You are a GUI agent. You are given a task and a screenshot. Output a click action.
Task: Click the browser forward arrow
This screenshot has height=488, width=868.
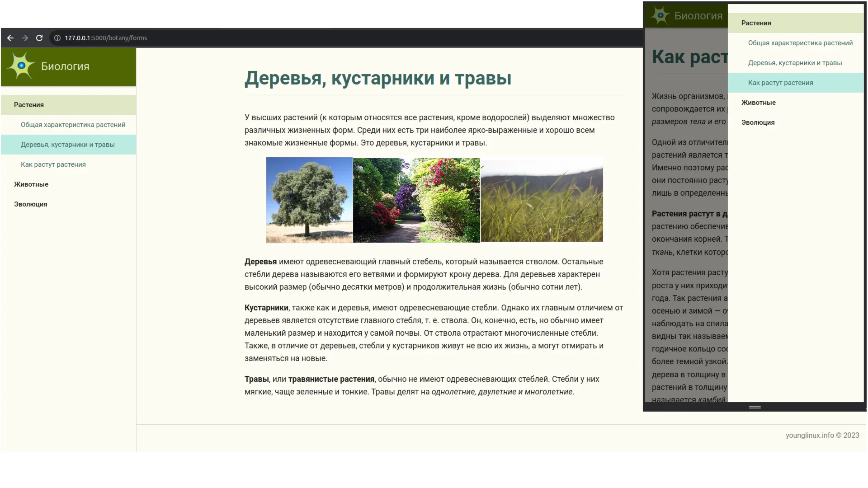tap(24, 38)
